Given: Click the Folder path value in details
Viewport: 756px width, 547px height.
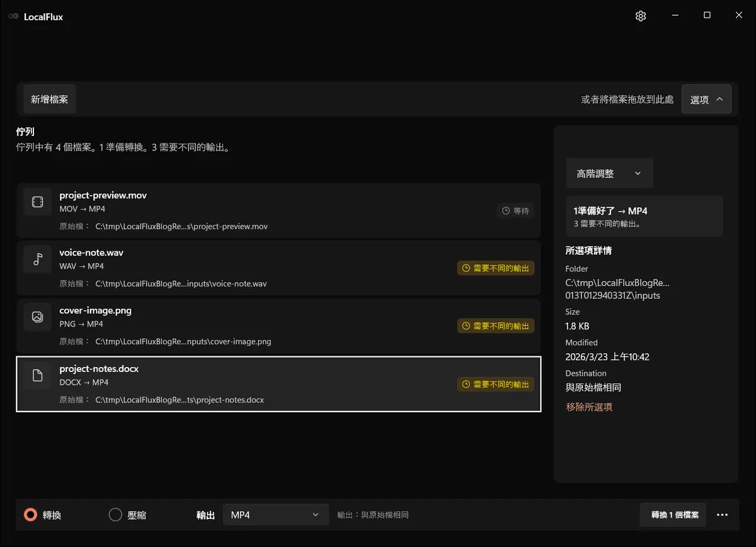Looking at the screenshot, I should tap(618, 289).
